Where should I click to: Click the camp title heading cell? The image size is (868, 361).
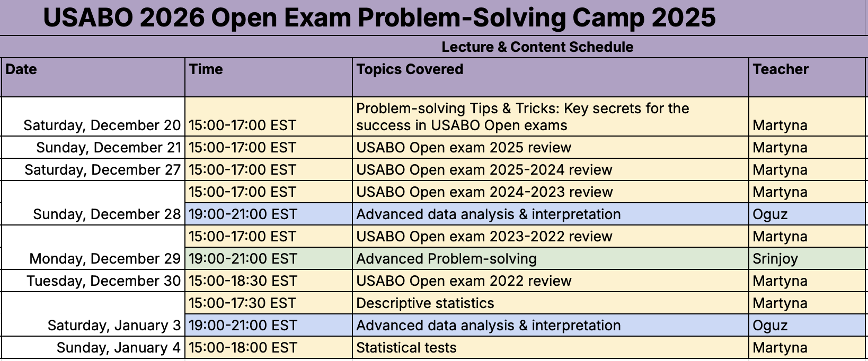[379, 18]
